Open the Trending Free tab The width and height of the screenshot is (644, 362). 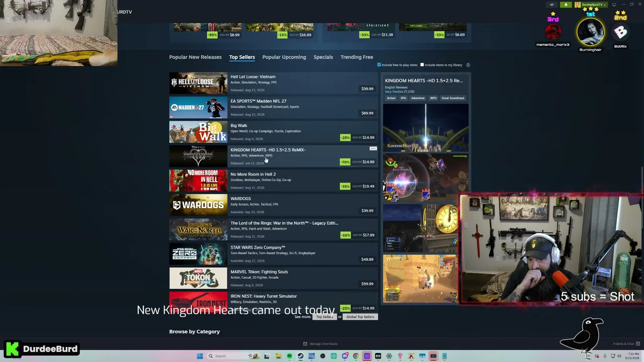point(357,57)
